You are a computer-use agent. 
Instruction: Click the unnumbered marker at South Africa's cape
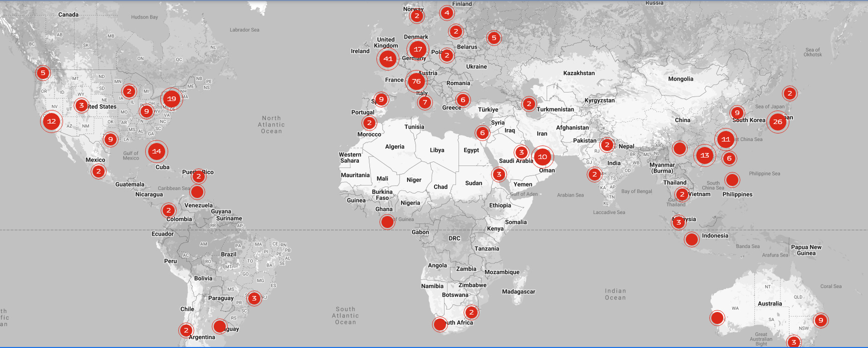coord(440,324)
